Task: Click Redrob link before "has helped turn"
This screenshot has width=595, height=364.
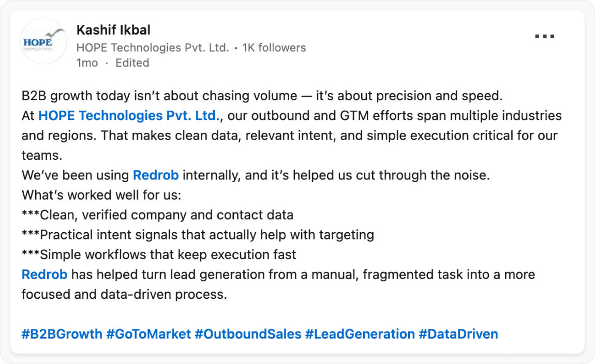Action: pyautogui.click(x=44, y=275)
